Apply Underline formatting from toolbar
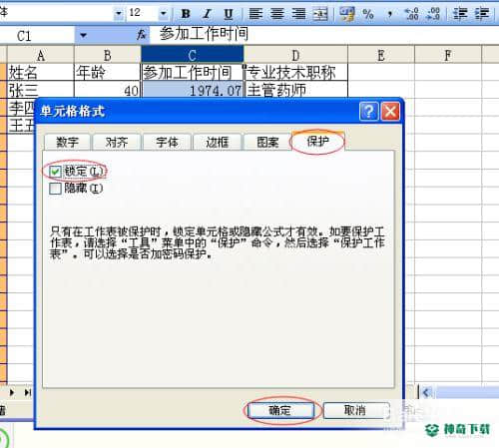Viewport: 499px width, 448px height. pos(229,14)
